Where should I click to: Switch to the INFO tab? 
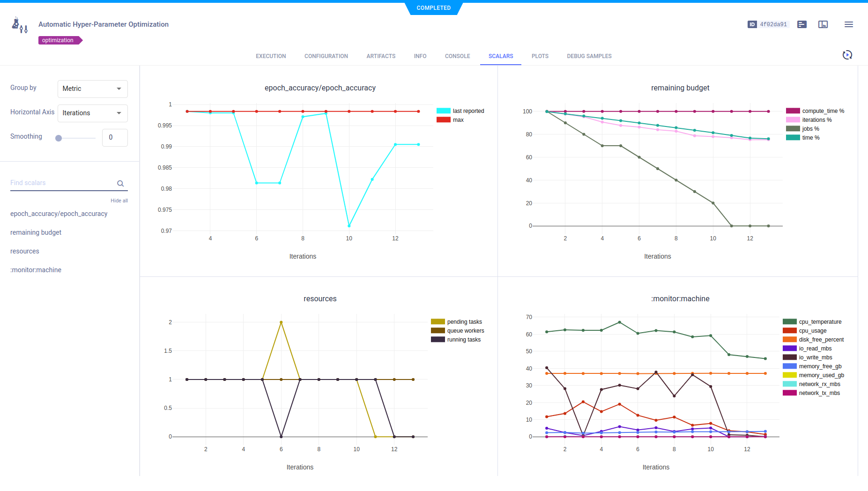coord(420,56)
